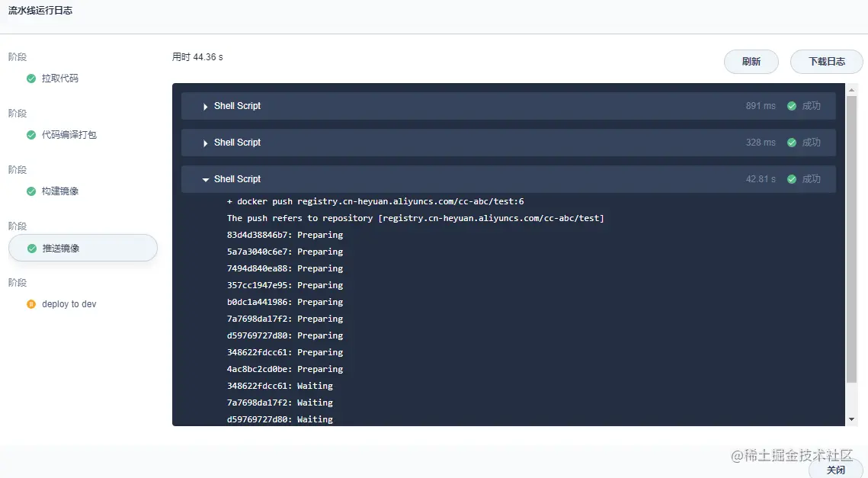This screenshot has height=478, width=868.
Task: Click log line 'd59769727d80: Preparing'
Action: click(285, 335)
